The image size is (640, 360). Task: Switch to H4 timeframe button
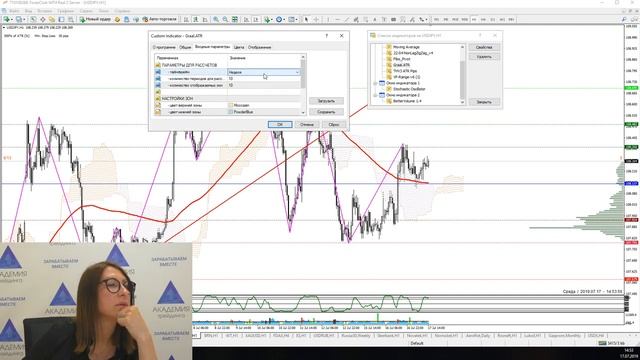click(x=483, y=19)
